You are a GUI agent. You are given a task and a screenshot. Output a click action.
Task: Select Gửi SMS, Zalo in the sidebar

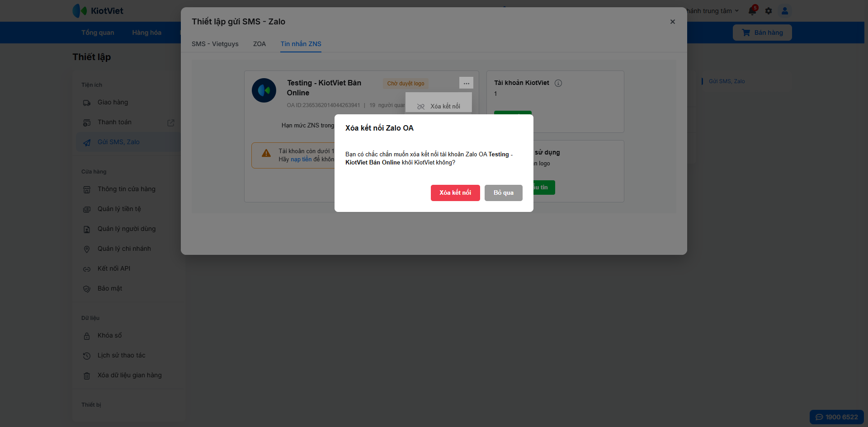tap(128, 142)
